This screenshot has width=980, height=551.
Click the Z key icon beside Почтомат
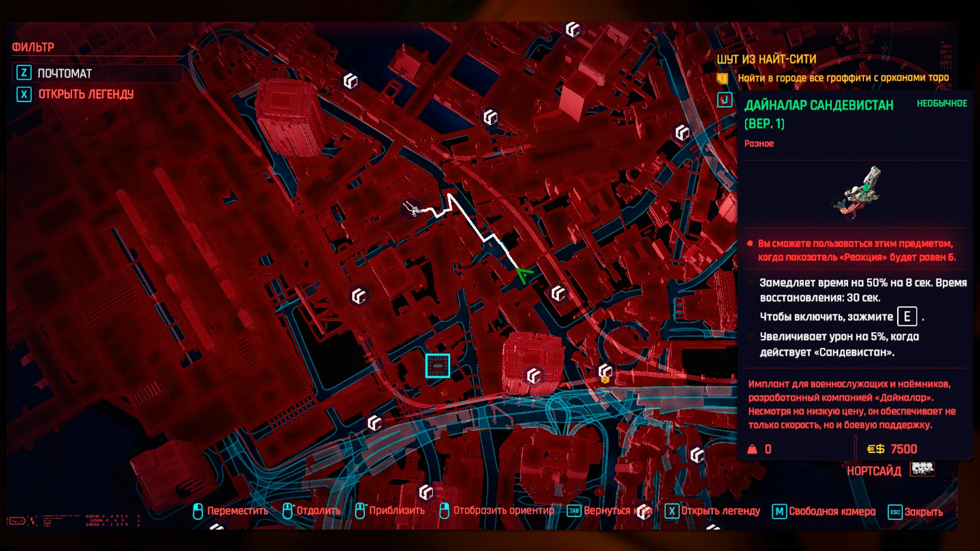point(24,73)
